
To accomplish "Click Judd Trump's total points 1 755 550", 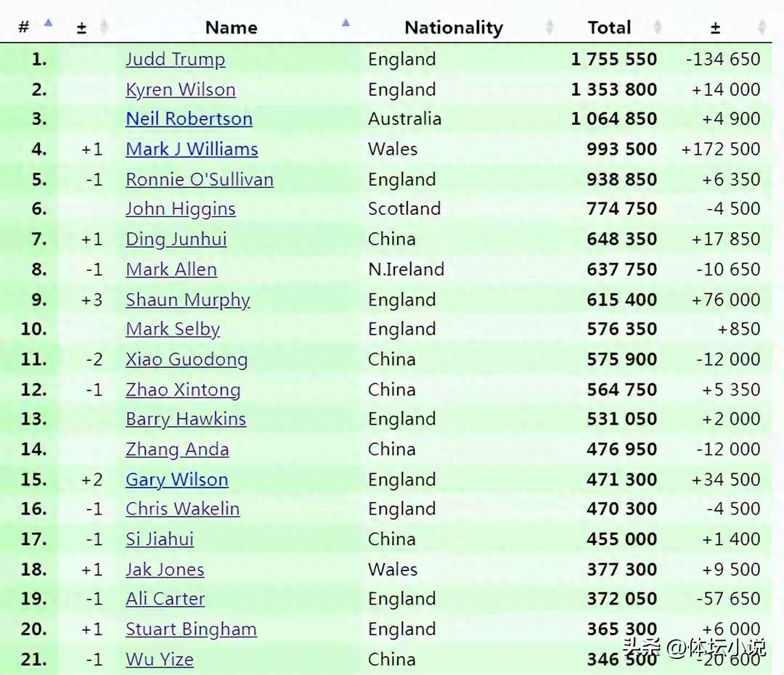I will pyautogui.click(x=613, y=60).
